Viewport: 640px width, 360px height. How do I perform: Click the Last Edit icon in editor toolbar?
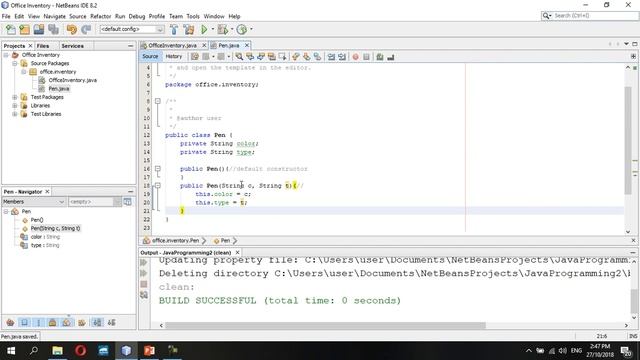pos(195,57)
